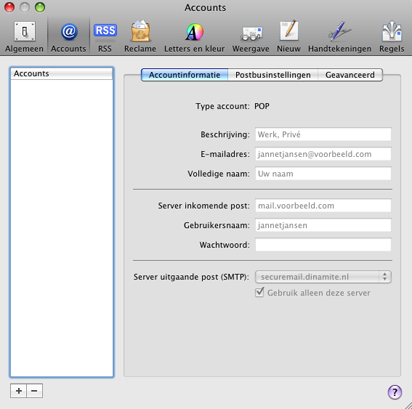Open the RSS preferences pane
The height and width of the screenshot is (409, 412).
(105, 37)
